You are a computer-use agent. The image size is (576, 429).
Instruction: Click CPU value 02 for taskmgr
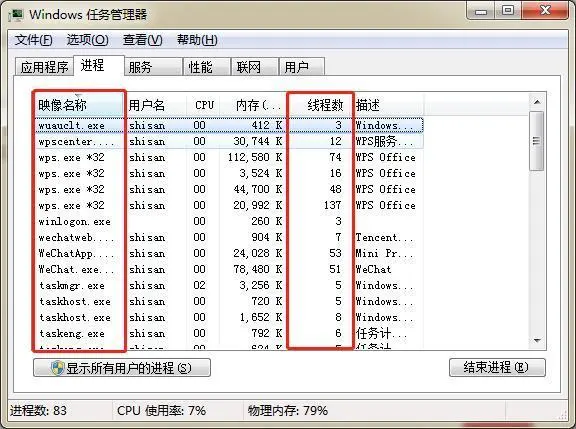tap(199, 285)
